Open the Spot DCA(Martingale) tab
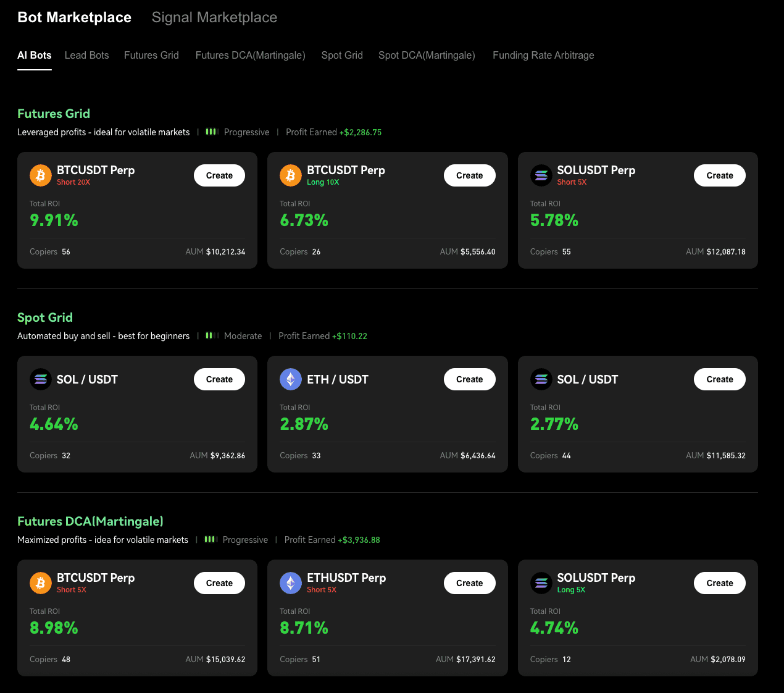The image size is (784, 693). [427, 55]
